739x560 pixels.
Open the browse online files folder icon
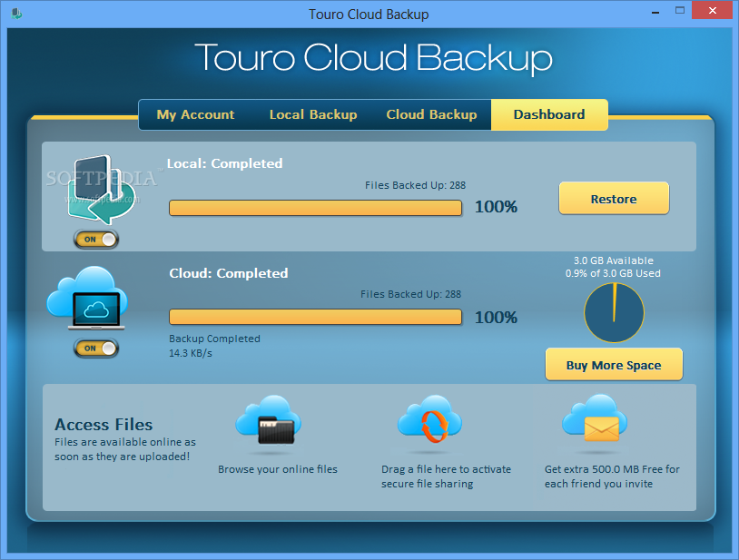coord(269,420)
